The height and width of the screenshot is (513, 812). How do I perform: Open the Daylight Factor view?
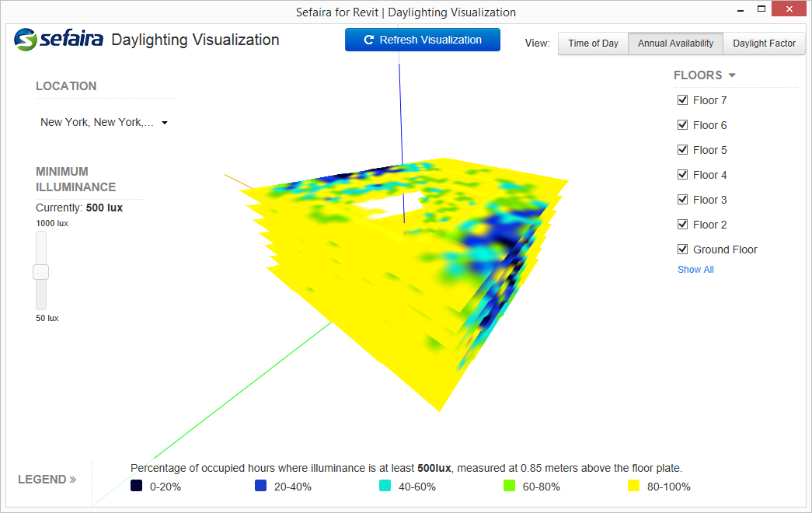764,44
